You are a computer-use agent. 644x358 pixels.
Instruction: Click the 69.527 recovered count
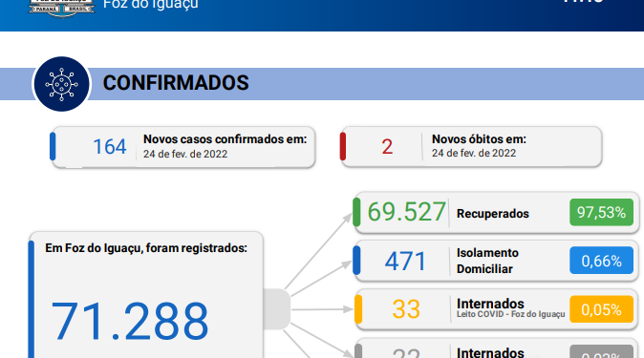click(406, 212)
